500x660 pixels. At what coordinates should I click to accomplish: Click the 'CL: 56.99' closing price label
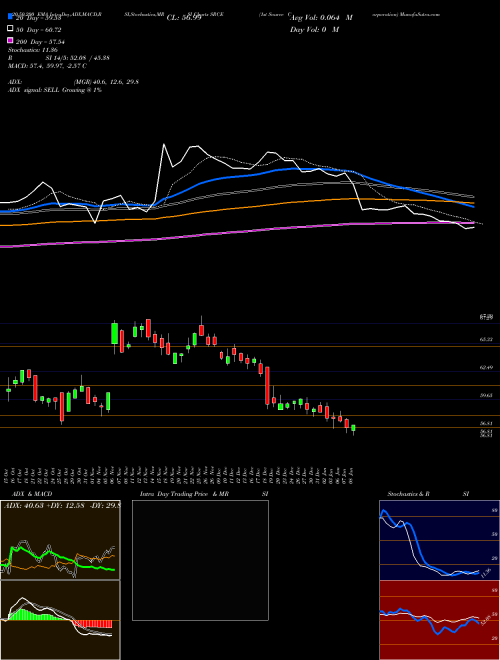click(x=184, y=18)
